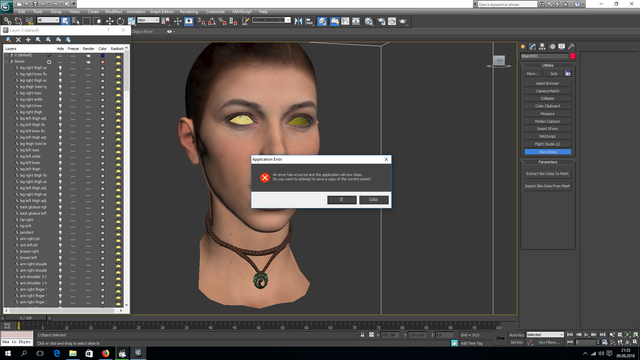
Task: Open the Hierarchy command panel tab icon
Action: click(x=542, y=47)
